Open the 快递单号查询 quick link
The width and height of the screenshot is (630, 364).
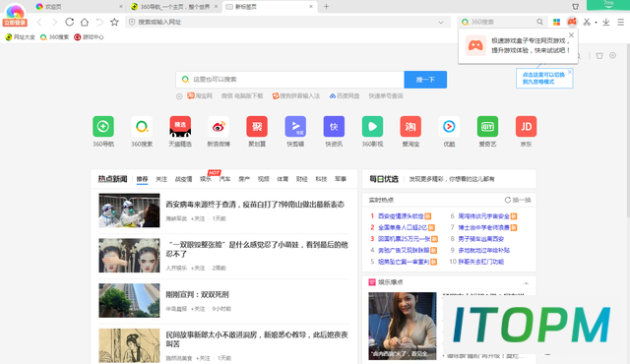pos(386,95)
